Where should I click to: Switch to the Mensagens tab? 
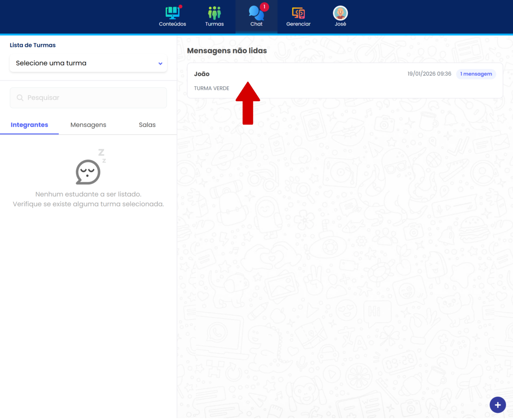tap(88, 125)
